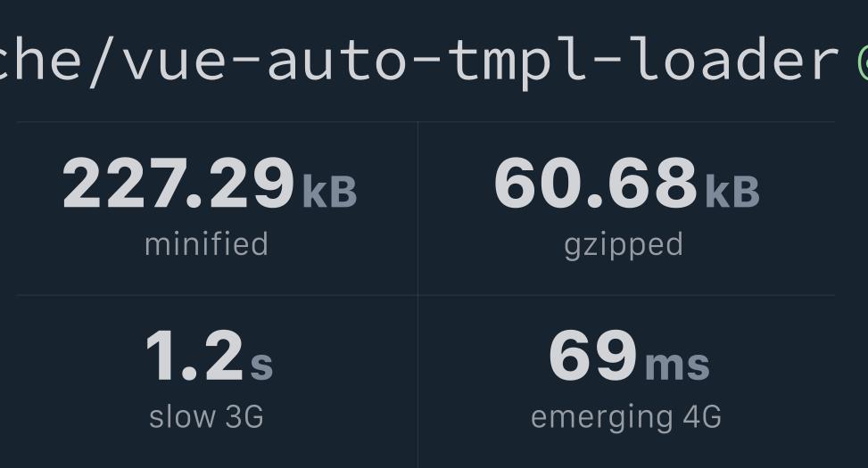Select the "minified" label
This screenshot has height=468, width=868.
click(x=206, y=244)
